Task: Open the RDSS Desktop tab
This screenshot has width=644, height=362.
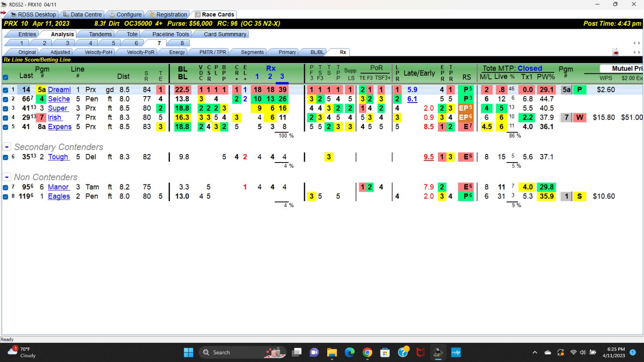Action: coord(33,14)
